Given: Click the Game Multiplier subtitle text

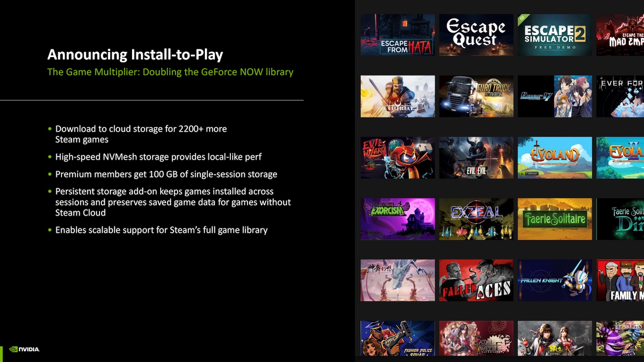Looking at the screenshot, I should (x=171, y=72).
